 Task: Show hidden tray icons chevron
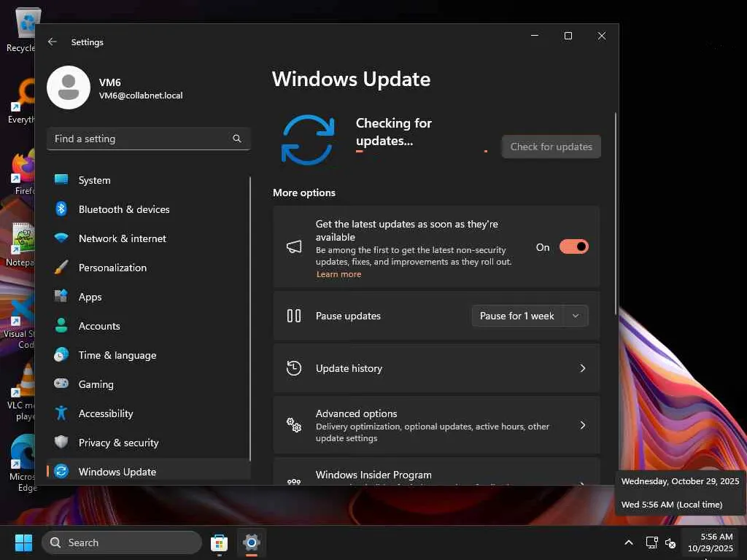click(629, 542)
